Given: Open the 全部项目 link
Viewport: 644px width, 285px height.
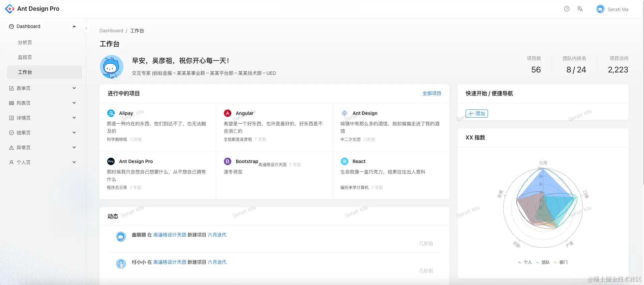Looking at the screenshot, I should (x=432, y=93).
